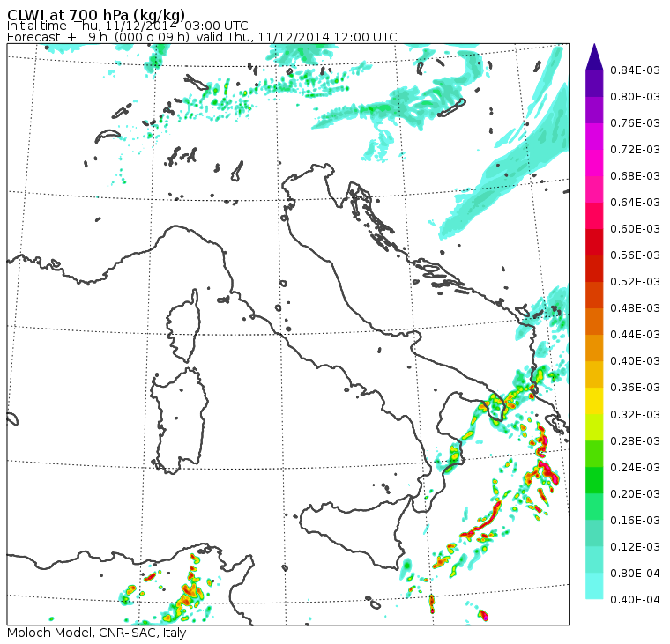Select the green band between 0.20E-03 and 0.24E-03

pos(594,480)
